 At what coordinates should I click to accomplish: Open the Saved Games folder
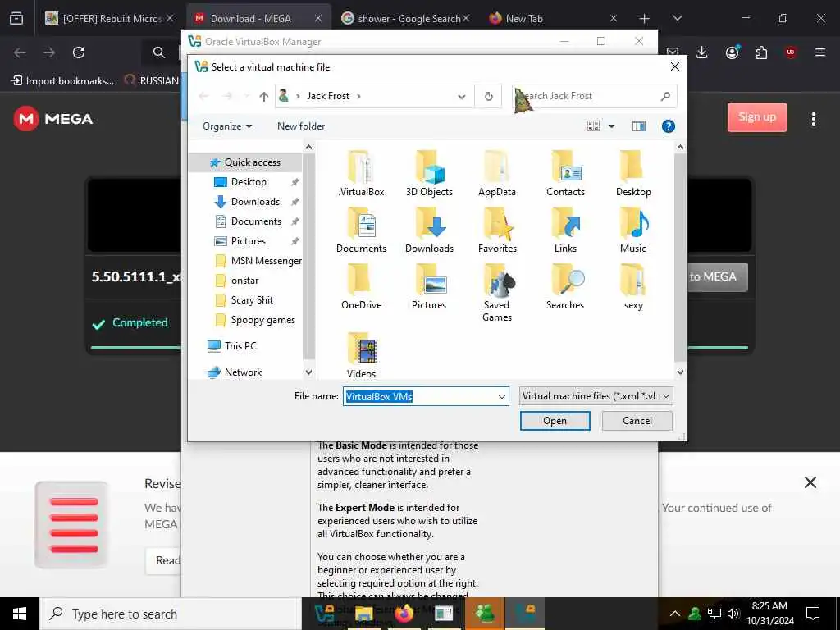click(x=497, y=293)
